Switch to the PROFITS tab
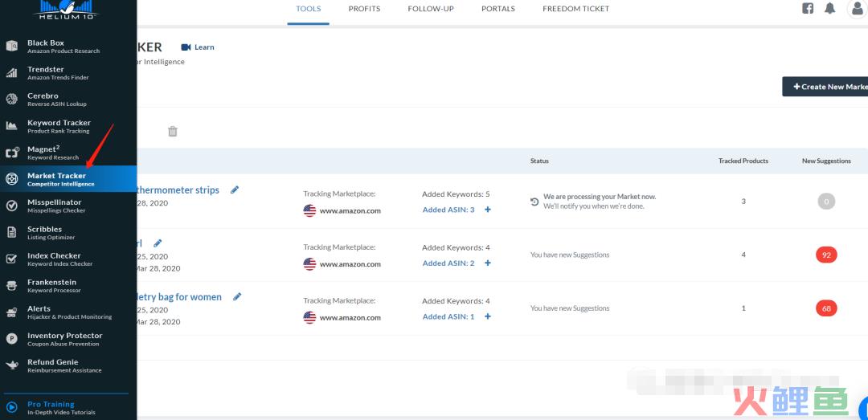This screenshot has width=868, height=420. click(364, 9)
